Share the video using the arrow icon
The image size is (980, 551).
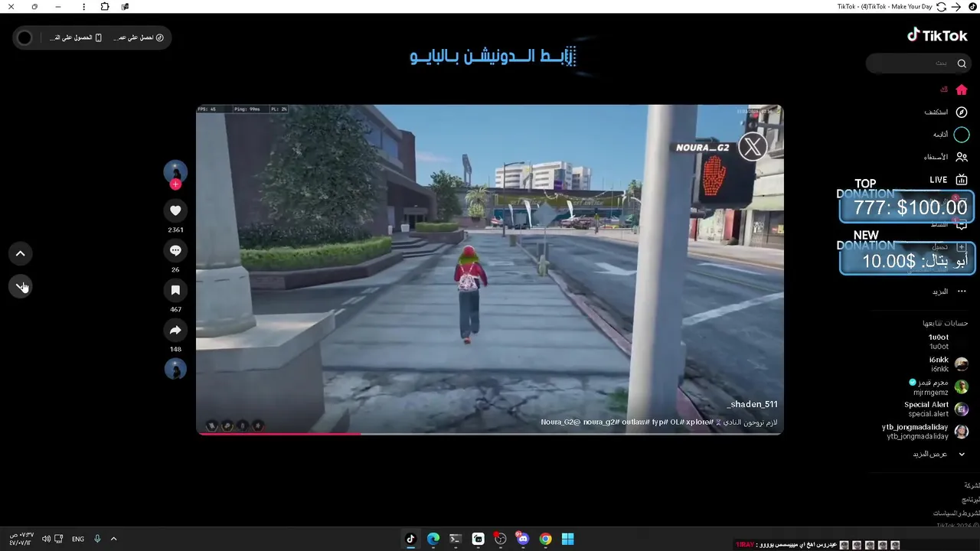pyautogui.click(x=175, y=330)
